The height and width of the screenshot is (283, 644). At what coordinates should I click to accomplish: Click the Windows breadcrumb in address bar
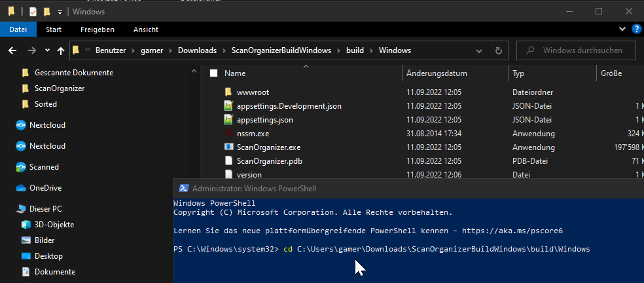[395, 50]
